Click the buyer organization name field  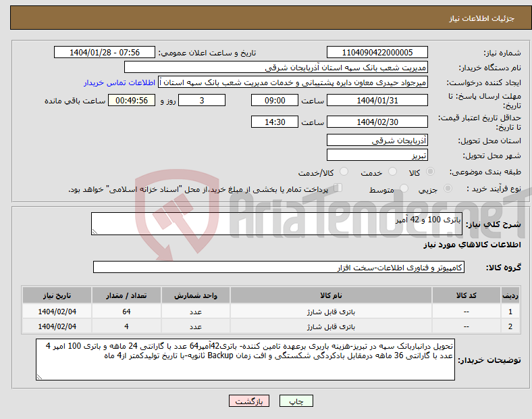click(276, 67)
